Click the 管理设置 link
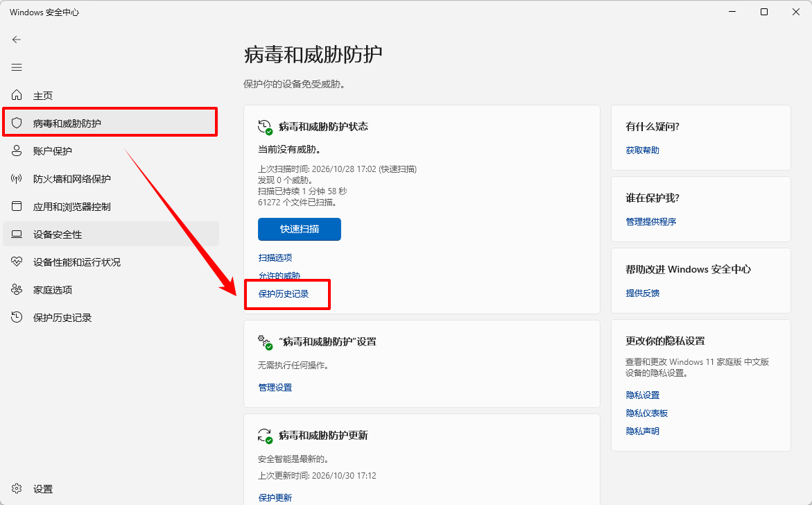Viewport: 812px width, 505px height. [x=275, y=388]
